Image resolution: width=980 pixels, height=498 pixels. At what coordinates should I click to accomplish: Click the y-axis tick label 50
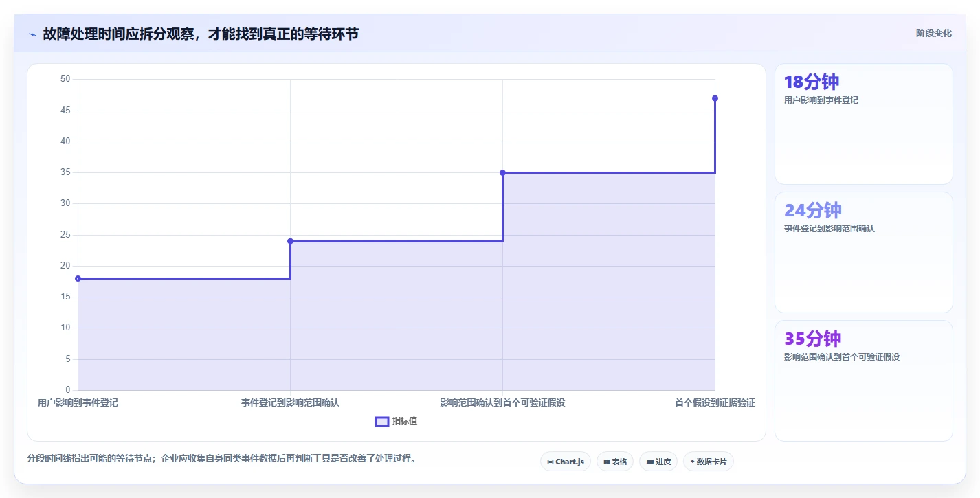click(66, 79)
